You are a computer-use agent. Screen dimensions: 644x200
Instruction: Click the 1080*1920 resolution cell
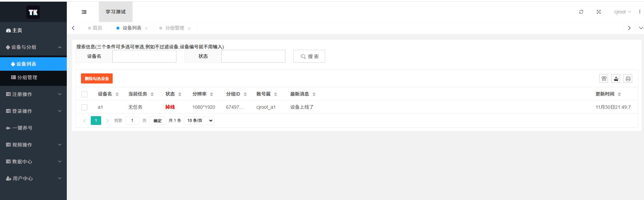click(204, 107)
